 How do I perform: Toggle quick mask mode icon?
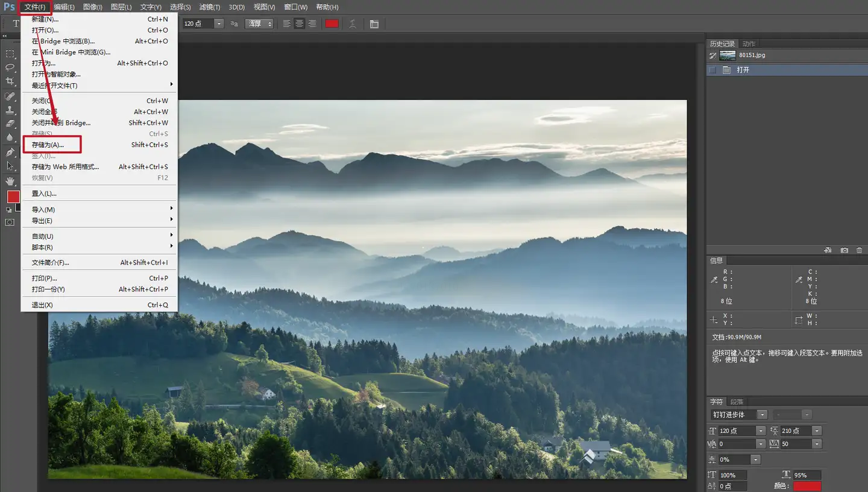10,222
